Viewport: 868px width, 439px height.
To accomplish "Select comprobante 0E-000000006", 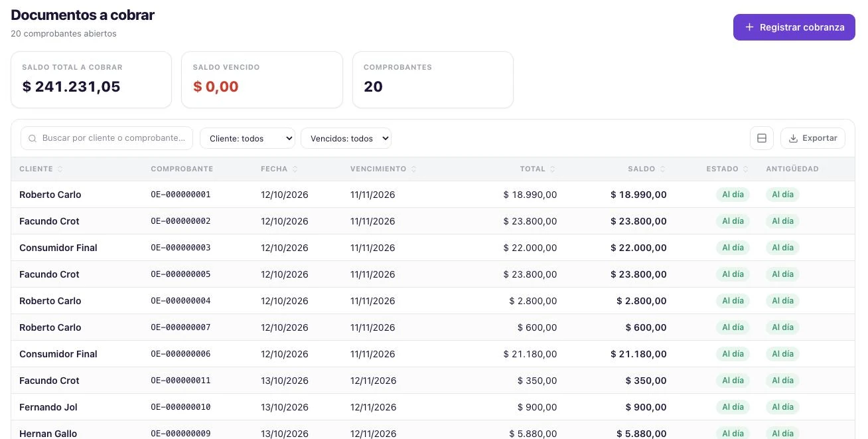I will tap(181, 354).
